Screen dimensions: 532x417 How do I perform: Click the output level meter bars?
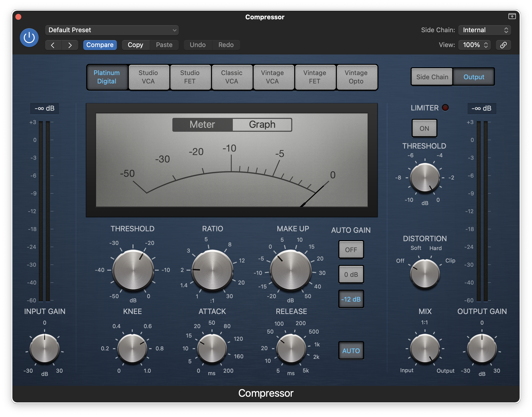pyautogui.click(x=482, y=211)
